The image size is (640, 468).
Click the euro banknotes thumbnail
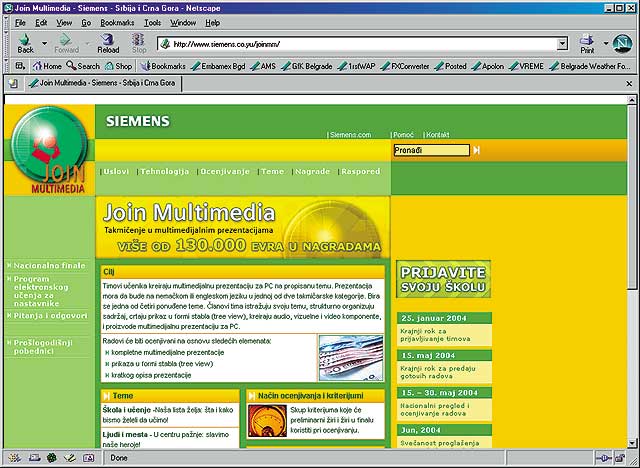(351, 358)
